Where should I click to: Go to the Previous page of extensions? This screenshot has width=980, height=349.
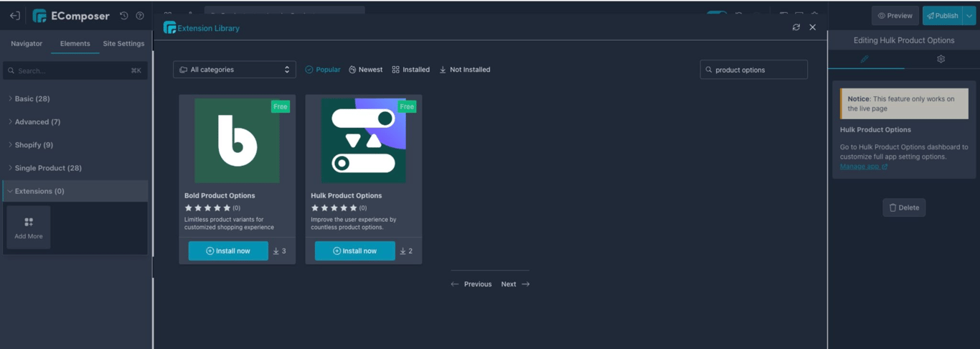(471, 284)
